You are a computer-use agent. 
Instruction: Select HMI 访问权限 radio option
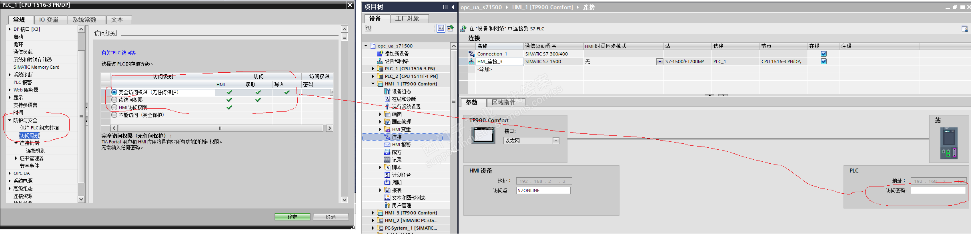coord(114,107)
